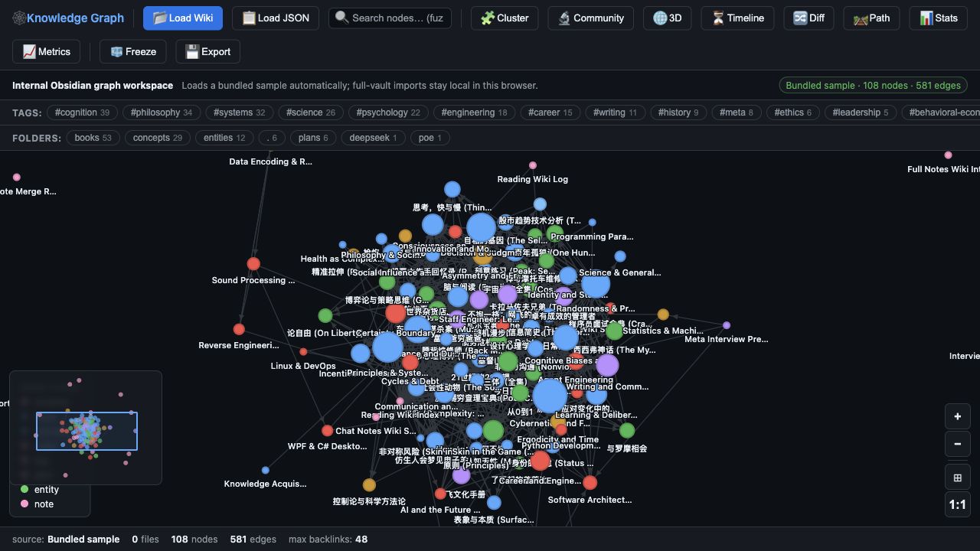Click the Knowledge Graph logo icon
The image size is (980, 551).
pyautogui.click(x=18, y=18)
